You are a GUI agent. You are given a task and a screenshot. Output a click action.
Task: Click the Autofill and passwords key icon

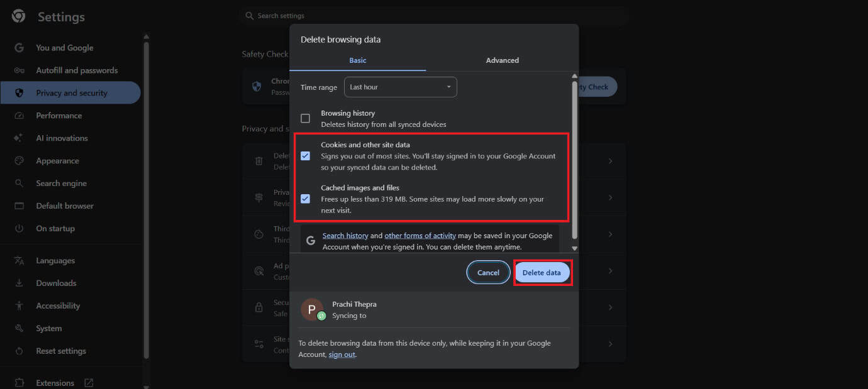click(19, 70)
